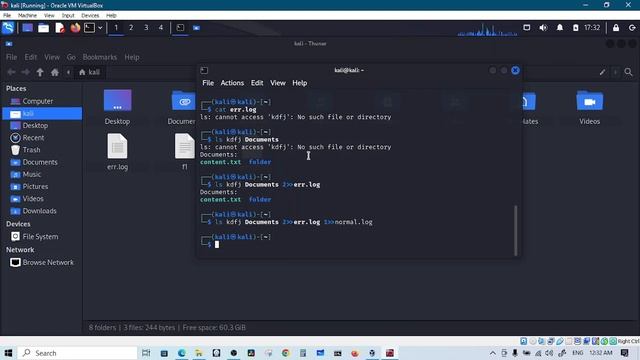
Task: Open Thunar Go menu
Action: click(71, 57)
